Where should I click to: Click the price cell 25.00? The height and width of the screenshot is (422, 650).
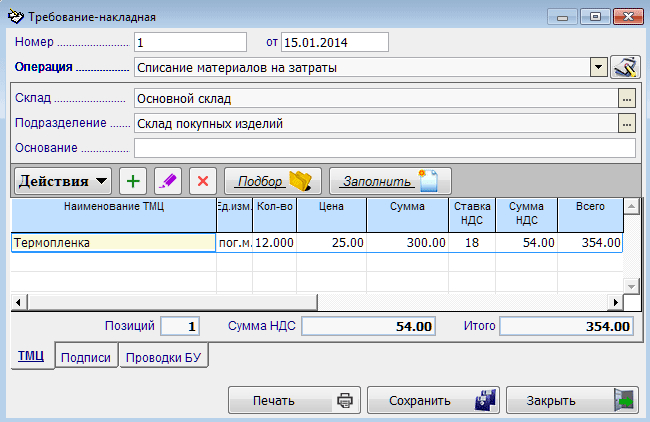pos(332,243)
